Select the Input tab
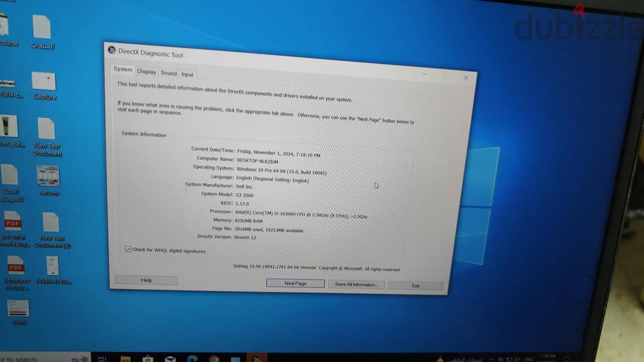The height and width of the screenshot is (362, 644). (x=187, y=74)
